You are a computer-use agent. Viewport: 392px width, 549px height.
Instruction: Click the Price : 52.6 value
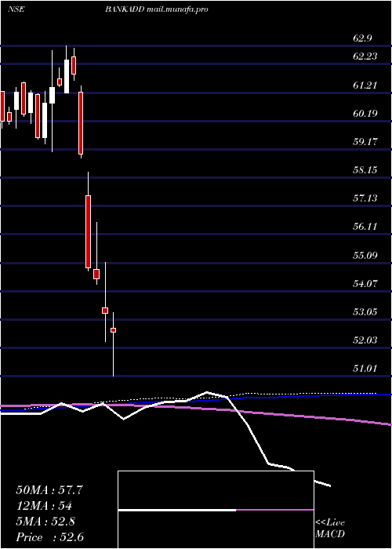click(x=50, y=537)
